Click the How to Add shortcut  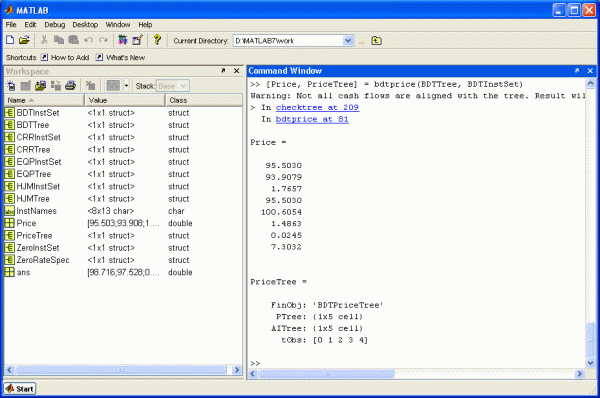[x=65, y=57]
